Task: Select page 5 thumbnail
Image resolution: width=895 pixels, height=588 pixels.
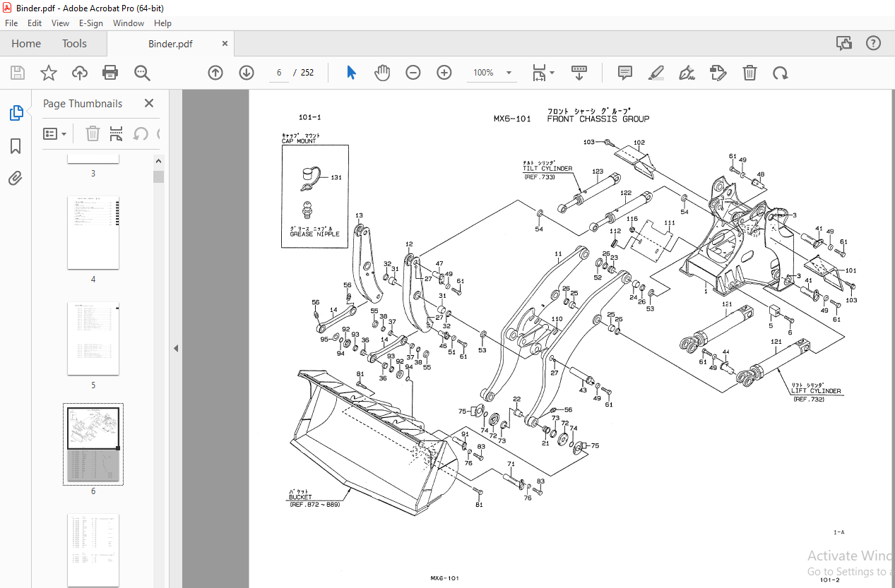Action: 93,339
